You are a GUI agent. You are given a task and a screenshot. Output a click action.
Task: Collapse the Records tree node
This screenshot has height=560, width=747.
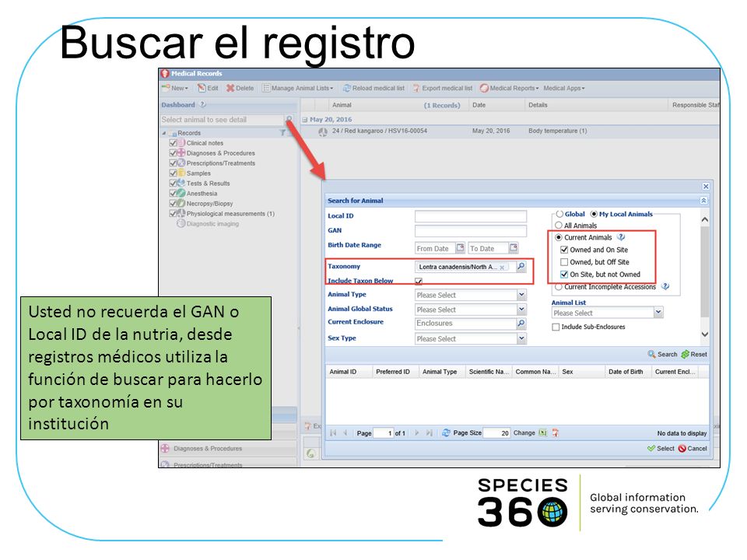[164, 133]
